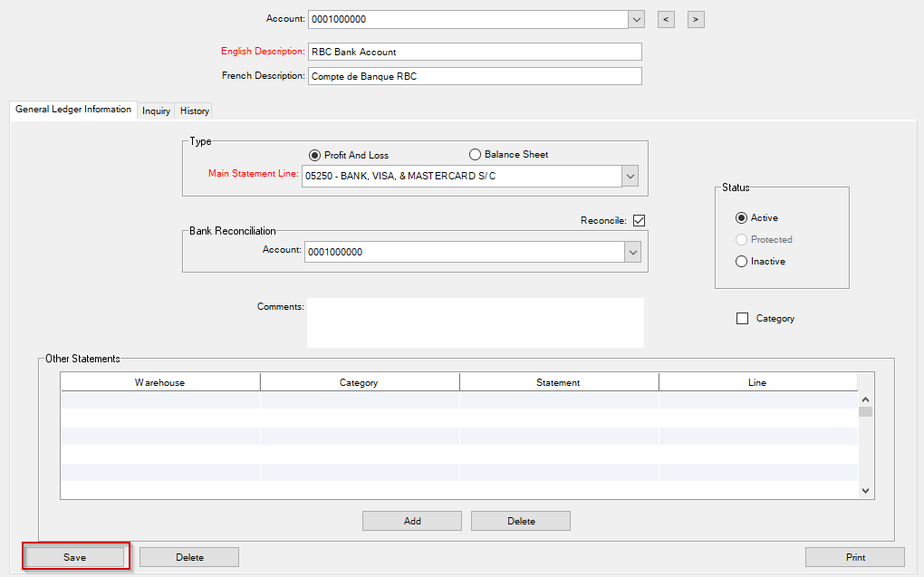The width and height of the screenshot is (924, 577).
Task: Enable the Category checkbox
Action: pos(743,319)
